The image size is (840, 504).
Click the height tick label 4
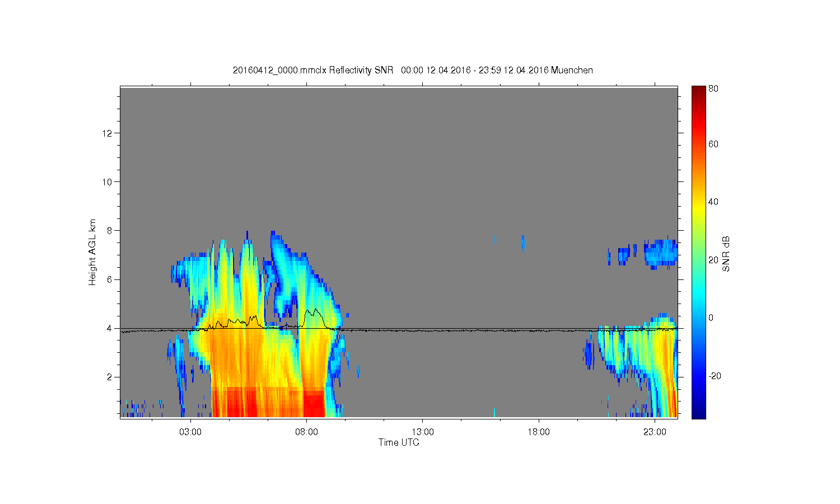(110, 328)
